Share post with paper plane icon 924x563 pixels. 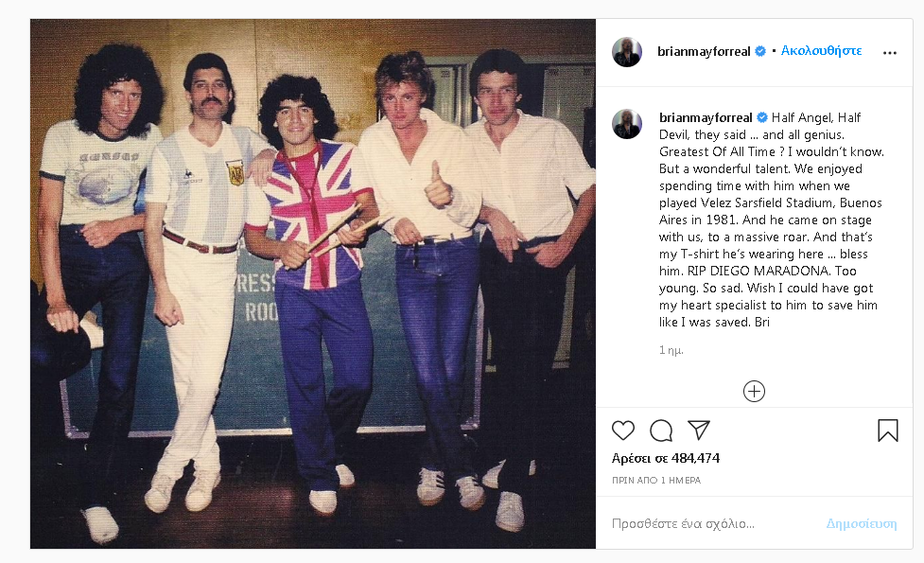(699, 430)
